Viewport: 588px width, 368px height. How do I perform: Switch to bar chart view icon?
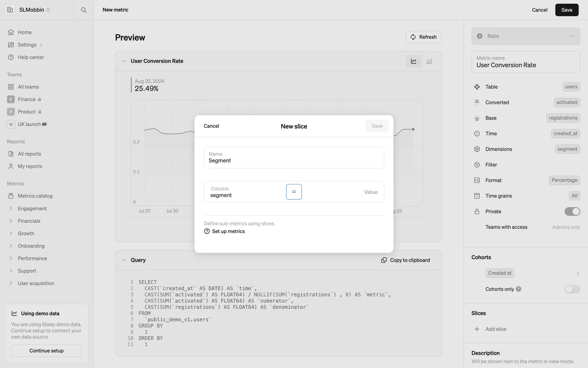pos(429,61)
